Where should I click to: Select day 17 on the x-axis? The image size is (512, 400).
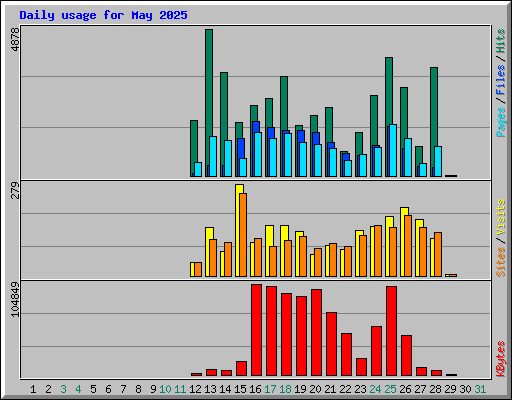coord(270,389)
